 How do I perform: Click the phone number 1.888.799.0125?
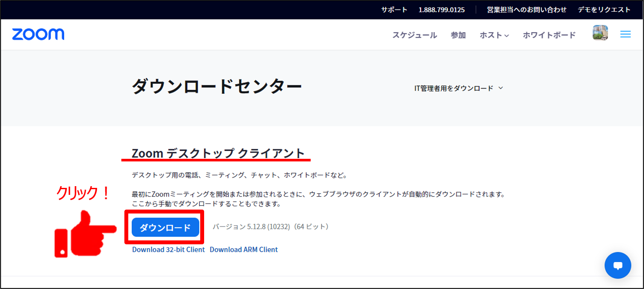[442, 10]
